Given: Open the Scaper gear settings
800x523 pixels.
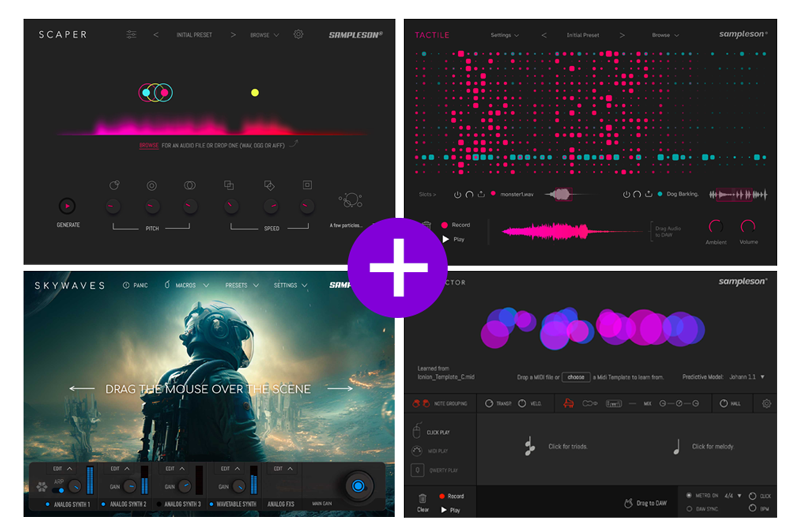Looking at the screenshot, I should pos(298,34).
